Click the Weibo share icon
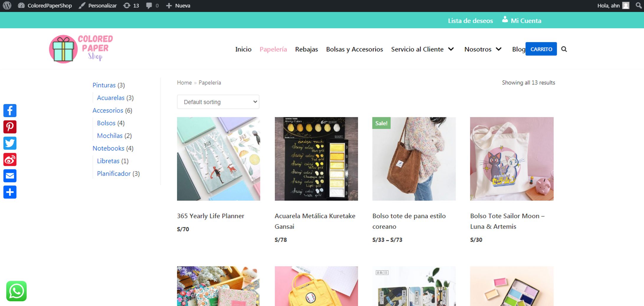This screenshot has width=644, height=306. pyautogui.click(x=10, y=159)
